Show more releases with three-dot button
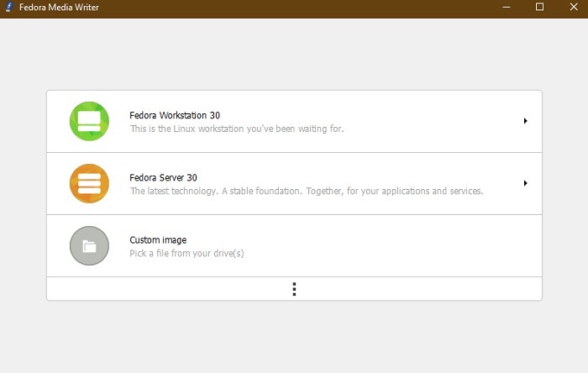Viewport: 588px width, 373px height. (294, 289)
